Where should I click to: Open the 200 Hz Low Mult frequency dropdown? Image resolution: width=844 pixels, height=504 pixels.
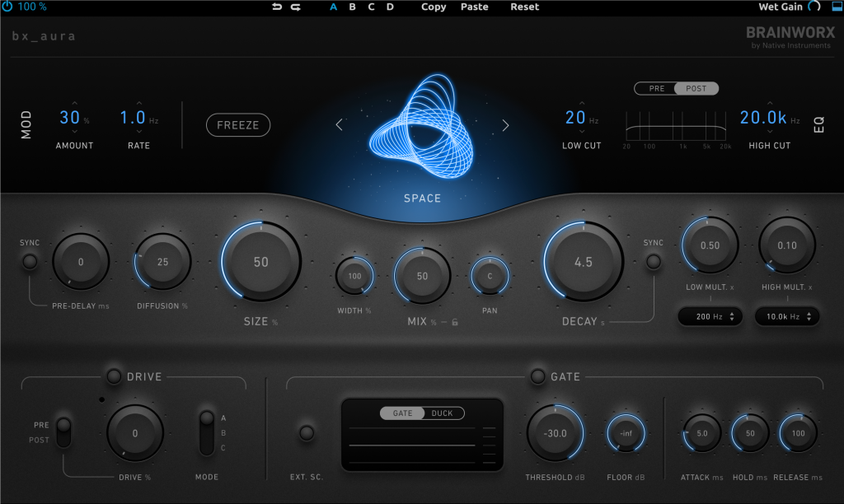coord(710,316)
